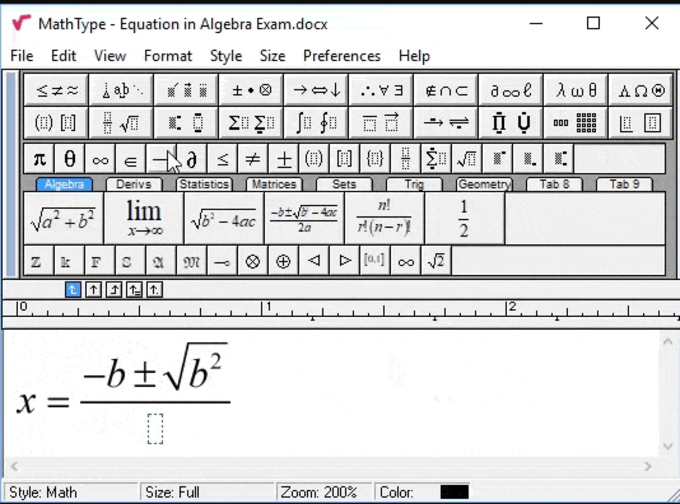The width and height of the screenshot is (680, 504).
Task: Open the Format menu
Action: [167, 56]
